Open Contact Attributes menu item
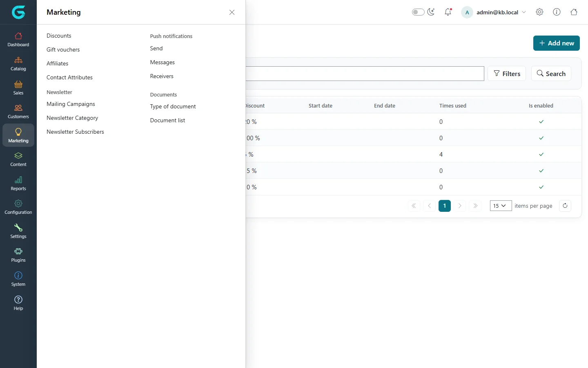Viewport: 588px width, 368px height. (69, 77)
